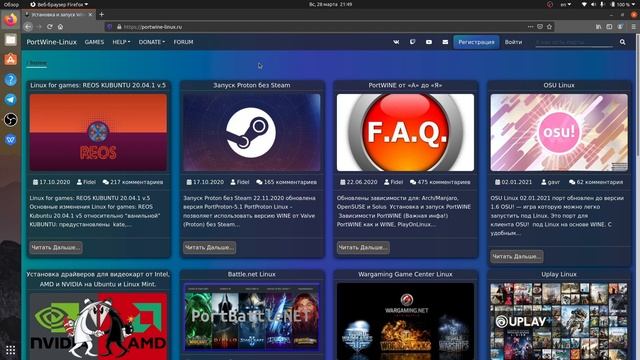Image resolution: width=640 pixels, height=360 pixels.
Task: Open the Firefox account icon
Action: (x=620, y=27)
